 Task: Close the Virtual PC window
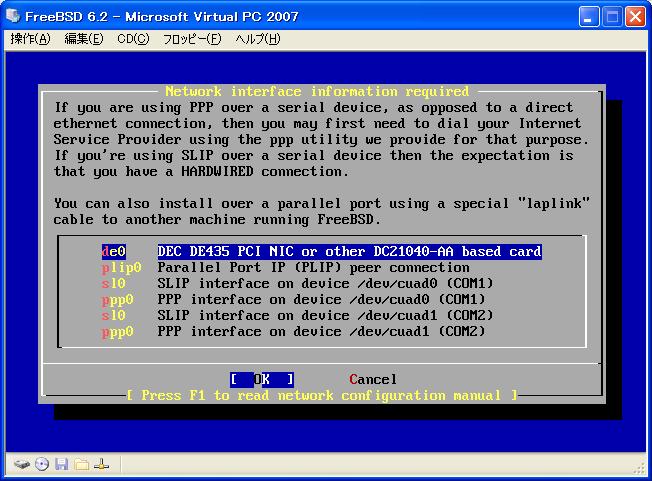click(x=635, y=17)
